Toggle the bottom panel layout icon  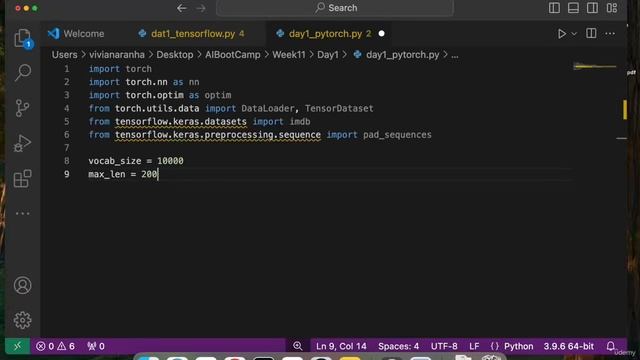coord(573,8)
